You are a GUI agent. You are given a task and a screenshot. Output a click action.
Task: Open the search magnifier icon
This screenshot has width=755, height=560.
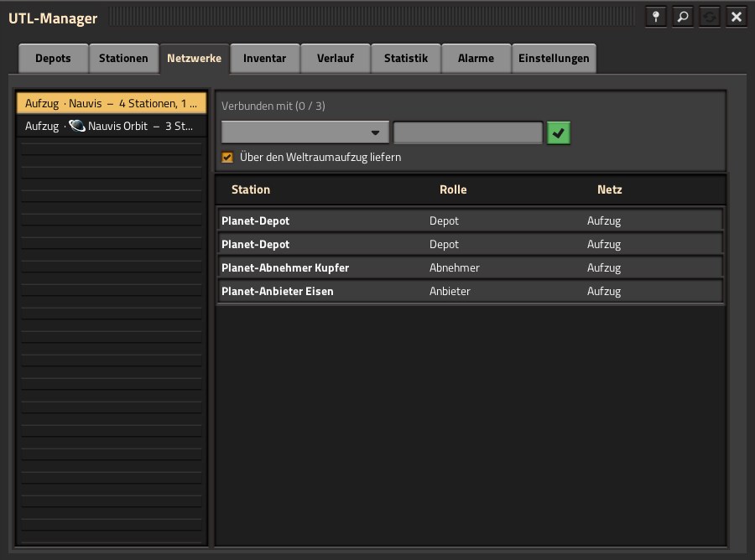[x=683, y=17]
